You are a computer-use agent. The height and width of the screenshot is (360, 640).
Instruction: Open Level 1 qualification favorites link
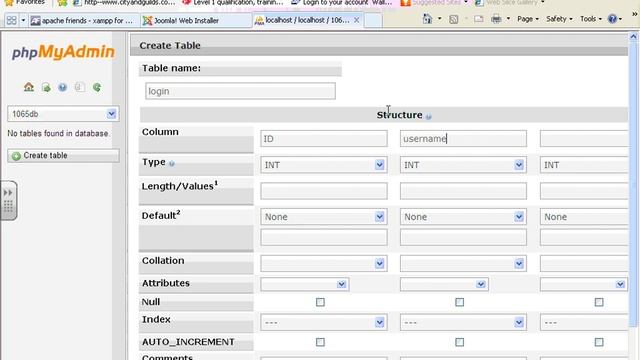[233, 3]
